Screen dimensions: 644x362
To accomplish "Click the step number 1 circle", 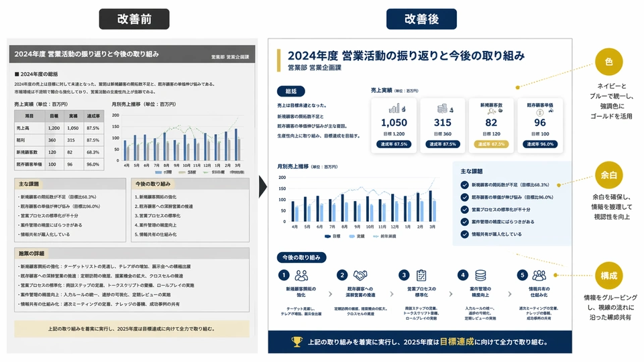I will [x=284, y=275].
